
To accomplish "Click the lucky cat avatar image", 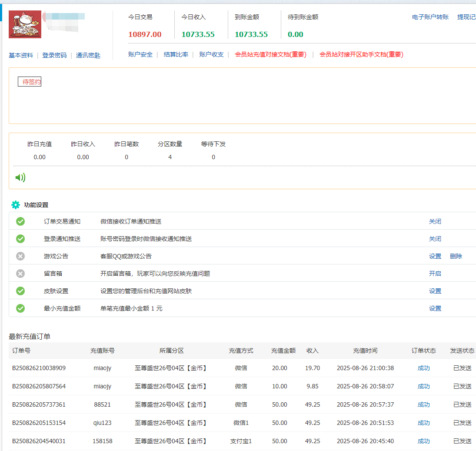I will click(25, 24).
